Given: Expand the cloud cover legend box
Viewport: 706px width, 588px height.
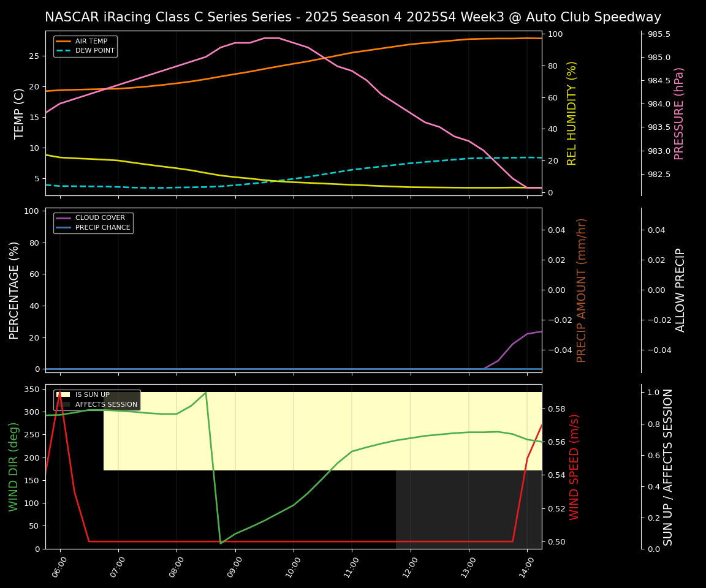Looking at the screenshot, I should tap(93, 222).
